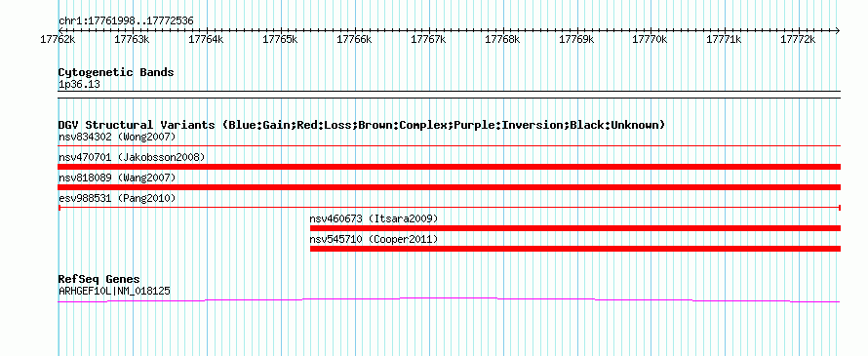This screenshot has height=356, width=868.
Task: Open gene label ARHGEF10L|NM_018125
Action: 114,291
